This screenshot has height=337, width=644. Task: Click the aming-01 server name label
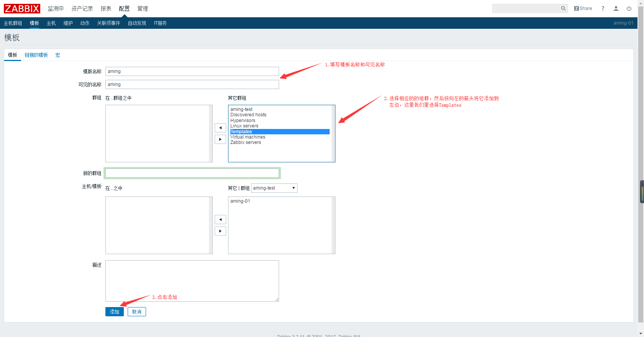(x=623, y=23)
